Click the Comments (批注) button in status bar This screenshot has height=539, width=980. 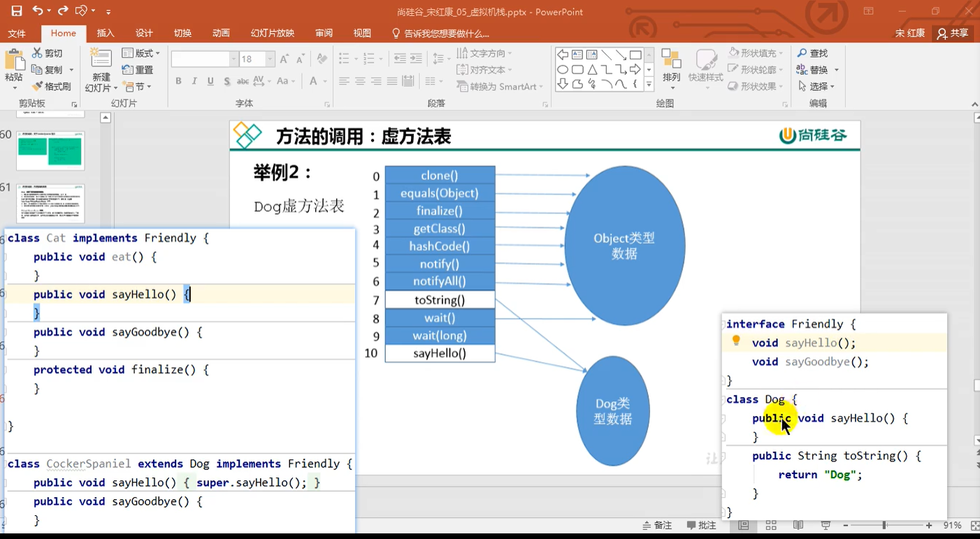[x=701, y=525]
